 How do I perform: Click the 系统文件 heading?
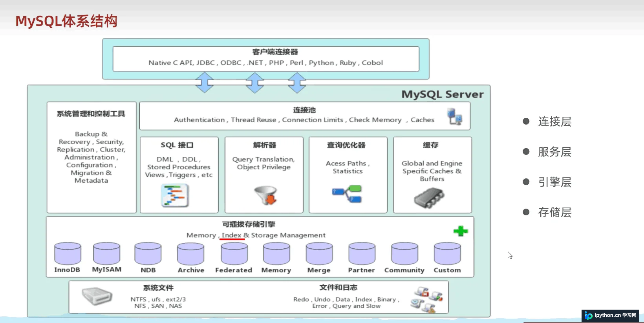coord(158,288)
